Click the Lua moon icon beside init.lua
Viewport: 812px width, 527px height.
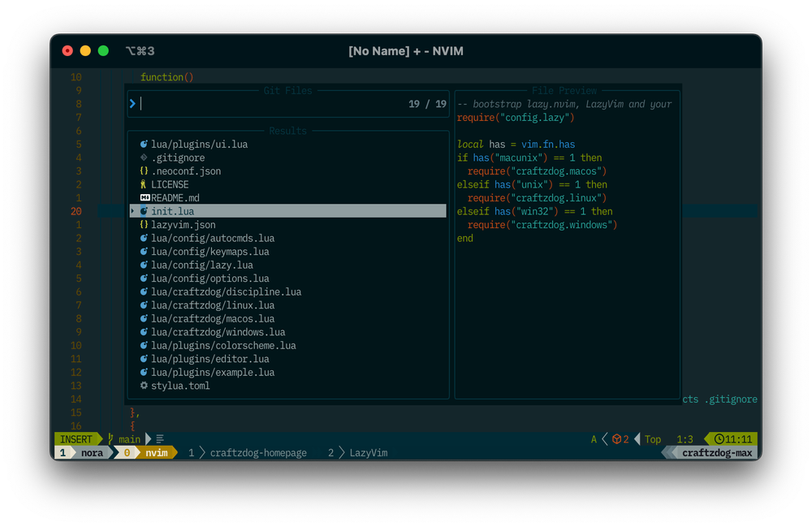[144, 211]
